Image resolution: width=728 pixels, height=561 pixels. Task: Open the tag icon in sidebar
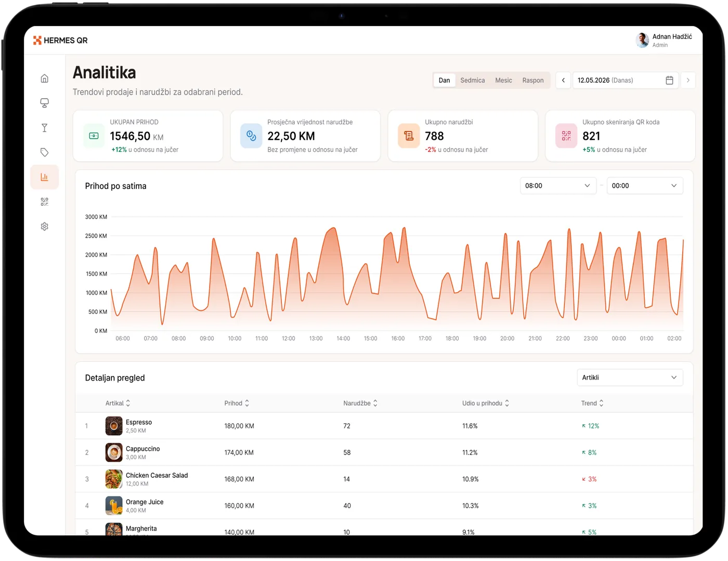tap(45, 152)
